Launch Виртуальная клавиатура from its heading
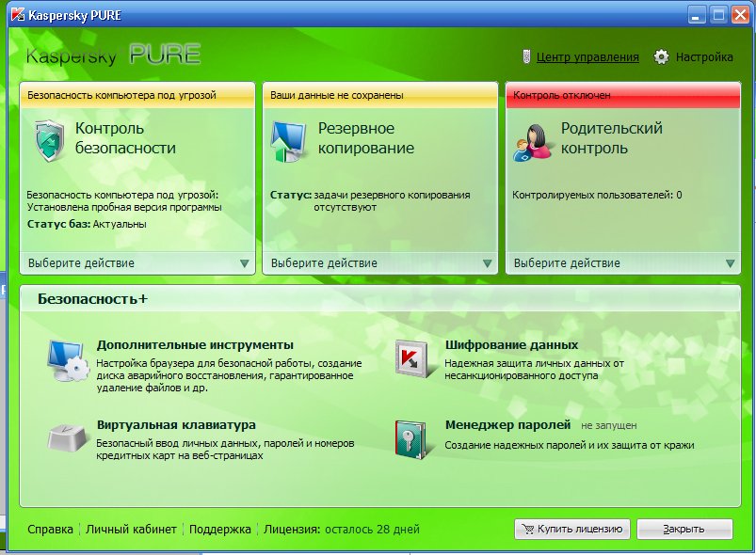 tap(176, 425)
